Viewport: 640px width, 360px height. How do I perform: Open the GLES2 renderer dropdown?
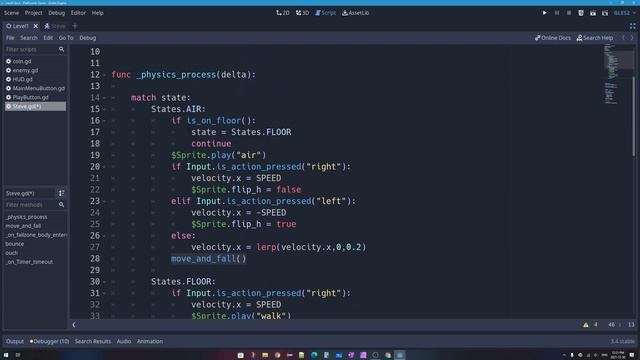[x=624, y=13]
